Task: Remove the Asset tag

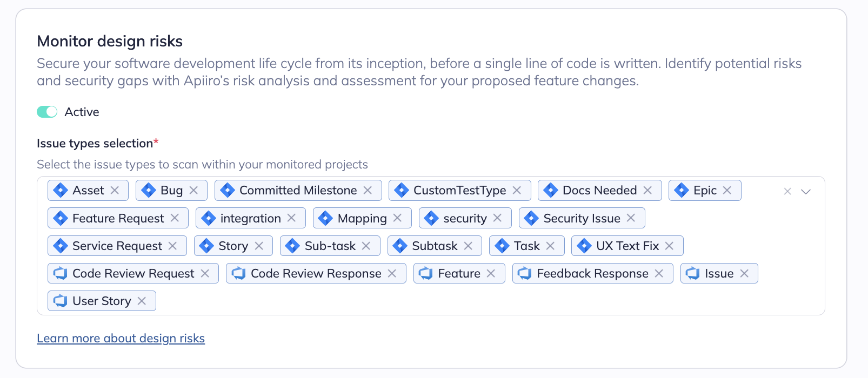Action: (115, 190)
